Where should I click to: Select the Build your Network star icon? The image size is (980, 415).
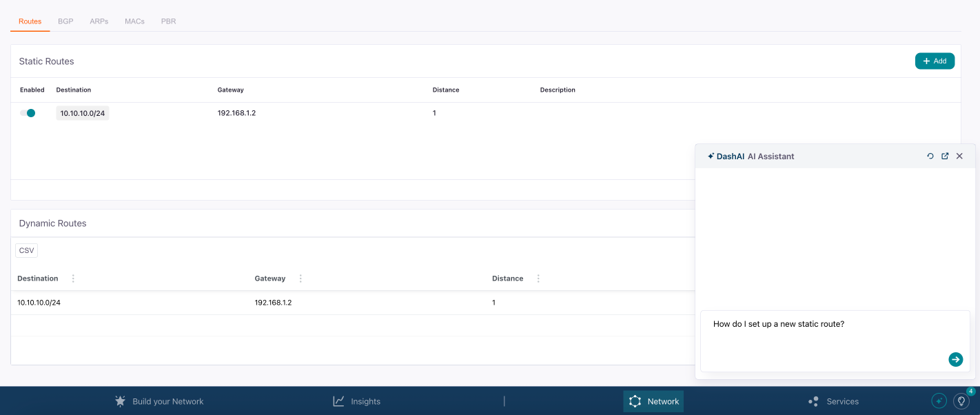coord(120,401)
